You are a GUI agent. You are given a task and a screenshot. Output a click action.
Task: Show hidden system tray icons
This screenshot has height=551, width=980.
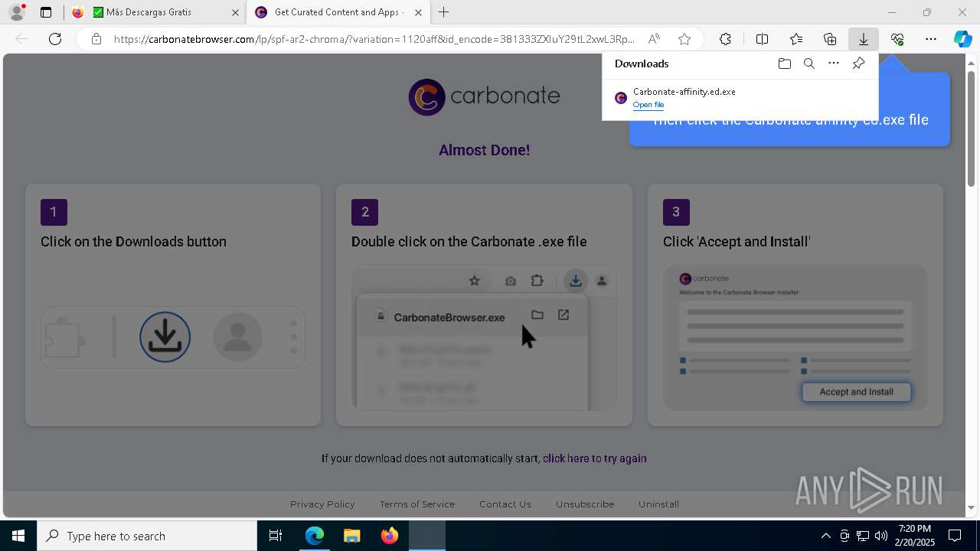click(x=825, y=536)
